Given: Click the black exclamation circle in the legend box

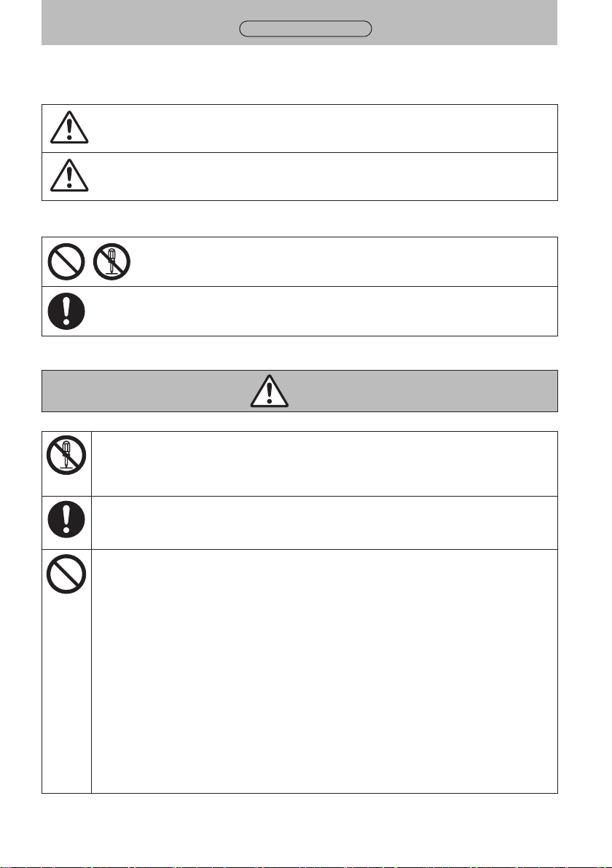Looking at the screenshot, I should tap(66, 311).
